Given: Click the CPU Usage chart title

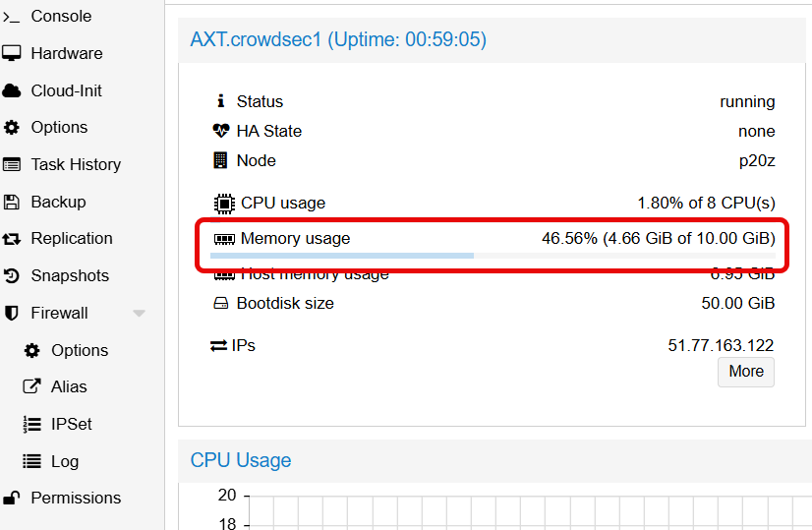Looking at the screenshot, I should click(x=241, y=460).
